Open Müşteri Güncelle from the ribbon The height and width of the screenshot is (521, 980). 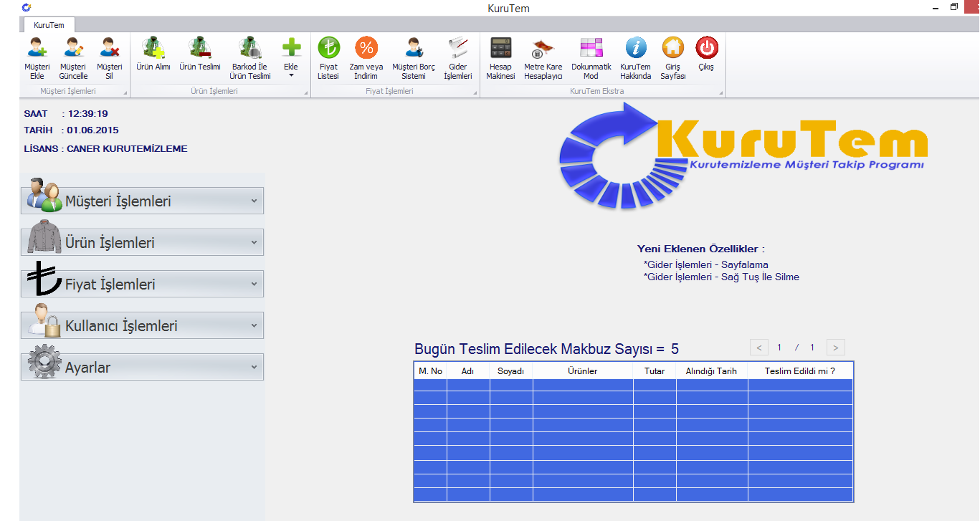73,49
